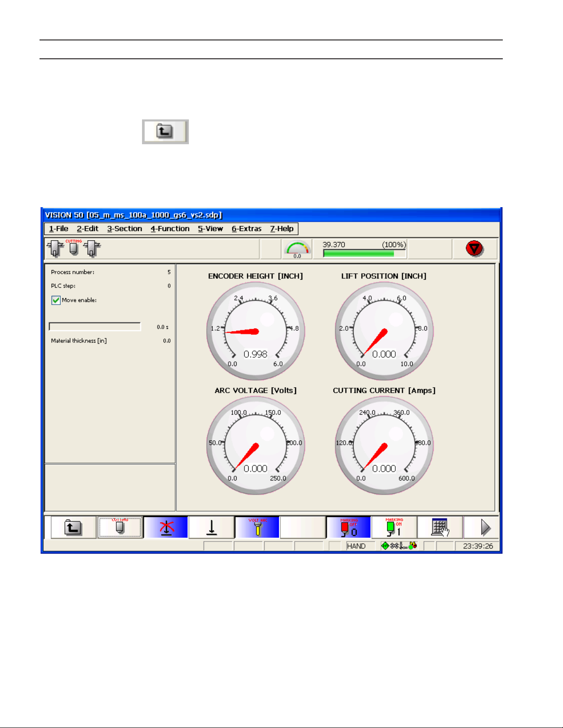The height and width of the screenshot is (728, 563).
Task: Click the 39.370 feed rate value
Action: click(x=334, y=245)
